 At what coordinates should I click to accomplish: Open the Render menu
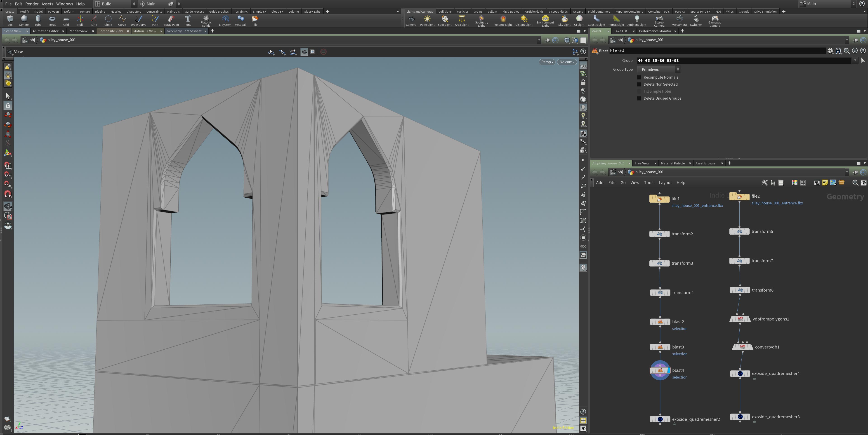32,4
